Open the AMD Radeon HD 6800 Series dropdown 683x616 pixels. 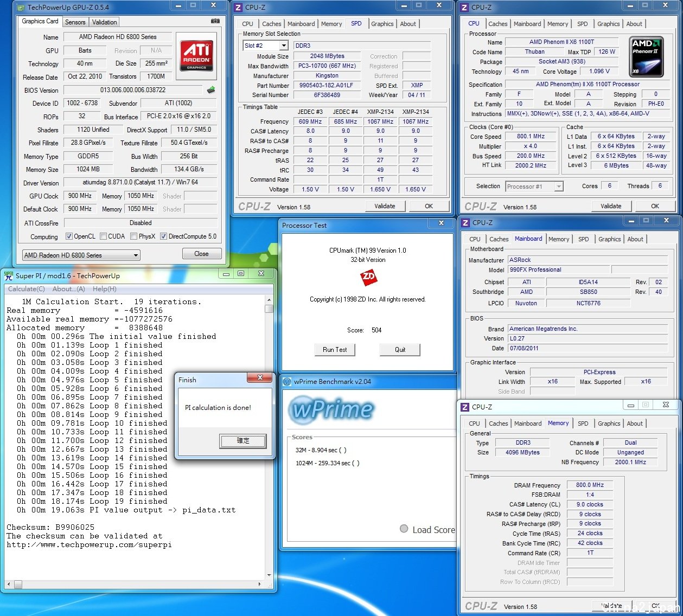[81, 255]
